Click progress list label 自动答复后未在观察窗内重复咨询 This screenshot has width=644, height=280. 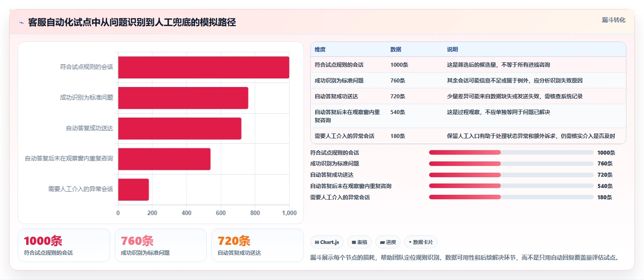point(351,186)
